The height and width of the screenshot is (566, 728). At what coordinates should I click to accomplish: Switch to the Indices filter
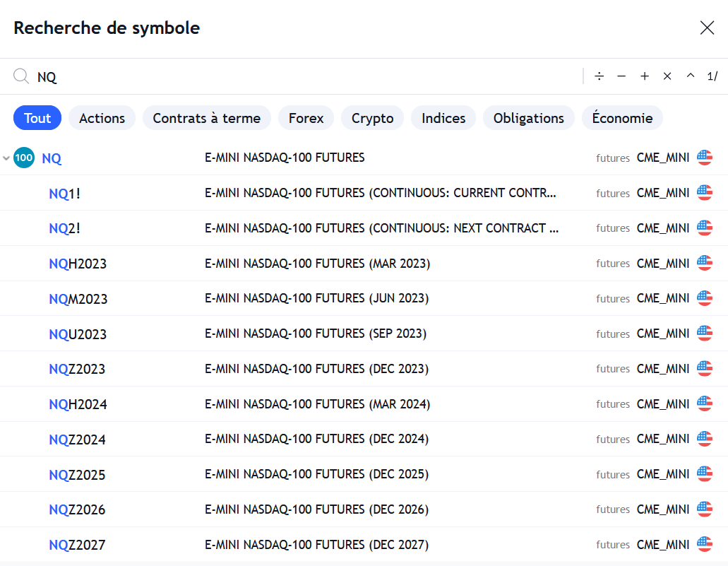pyautogui.click(x=443, y=118)
